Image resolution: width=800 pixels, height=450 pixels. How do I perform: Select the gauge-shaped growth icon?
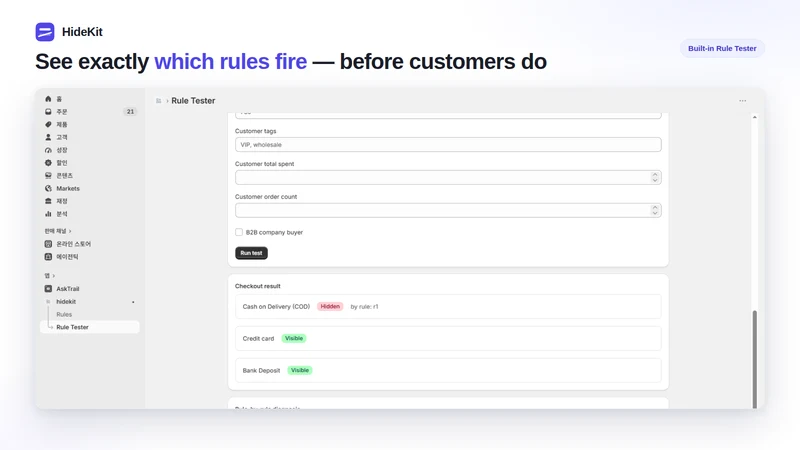coord(48,150)
